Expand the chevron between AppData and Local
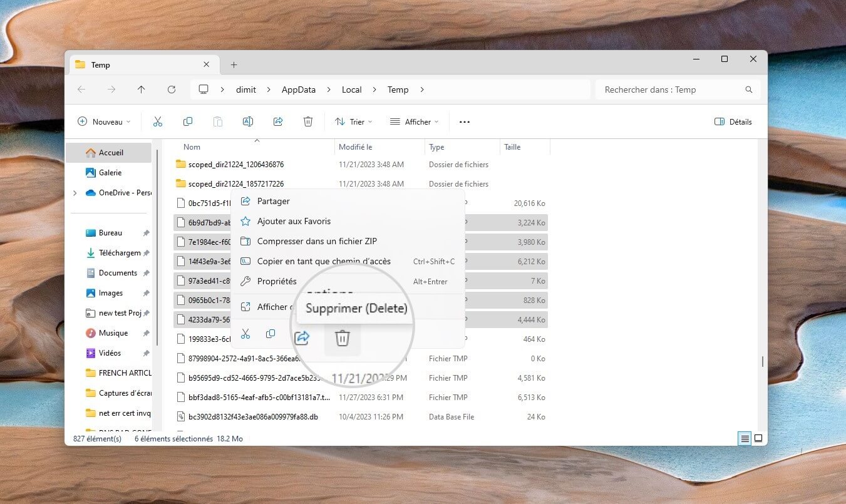Image resolution: width=846 pixels, height=504 pixels. (x=329, y=90)
